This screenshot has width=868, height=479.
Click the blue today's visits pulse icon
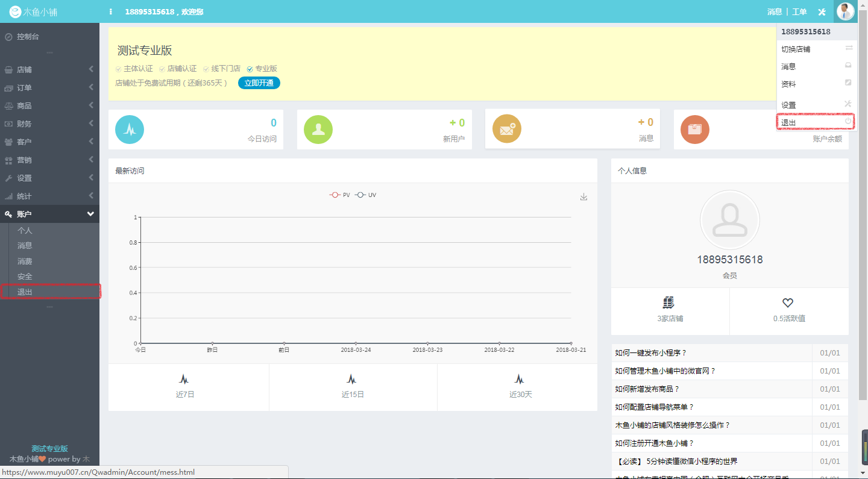click(x=130, y=129)
